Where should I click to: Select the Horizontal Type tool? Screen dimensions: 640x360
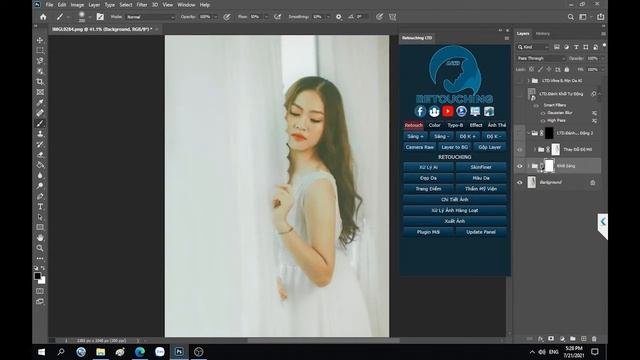[x=40, y=207]
